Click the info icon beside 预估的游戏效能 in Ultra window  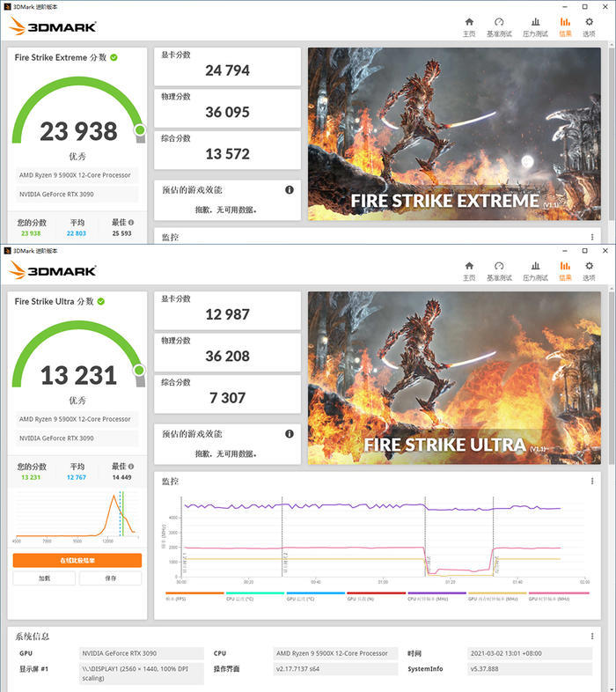[290, 434]
